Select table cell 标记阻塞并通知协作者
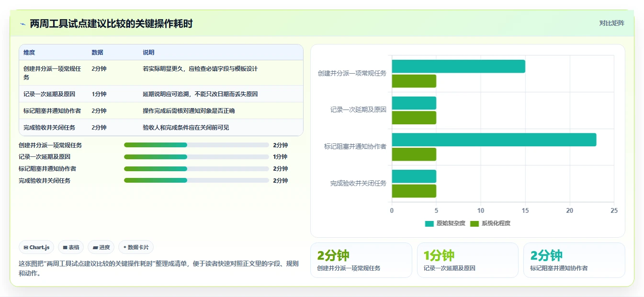644x297 pixels. point(52,111)
